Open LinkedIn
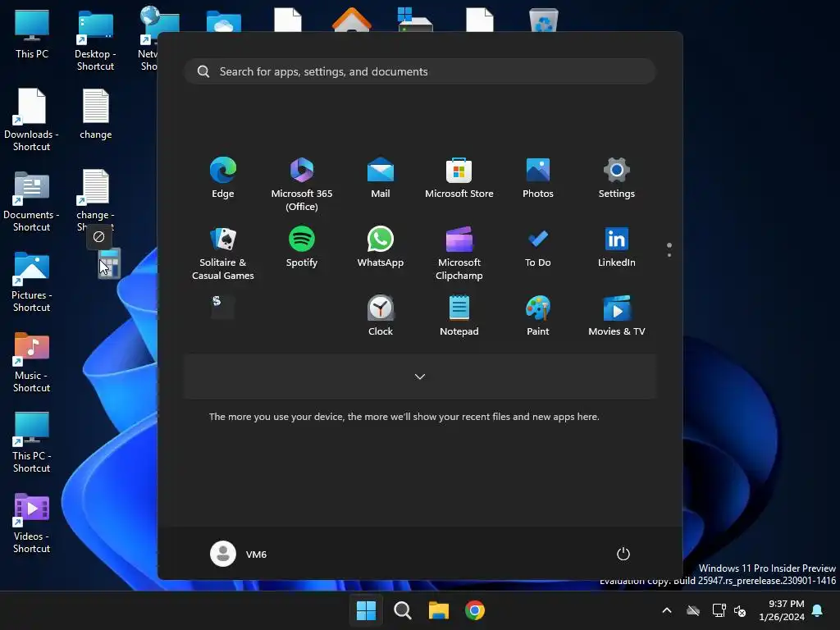 tap(617, 247)
